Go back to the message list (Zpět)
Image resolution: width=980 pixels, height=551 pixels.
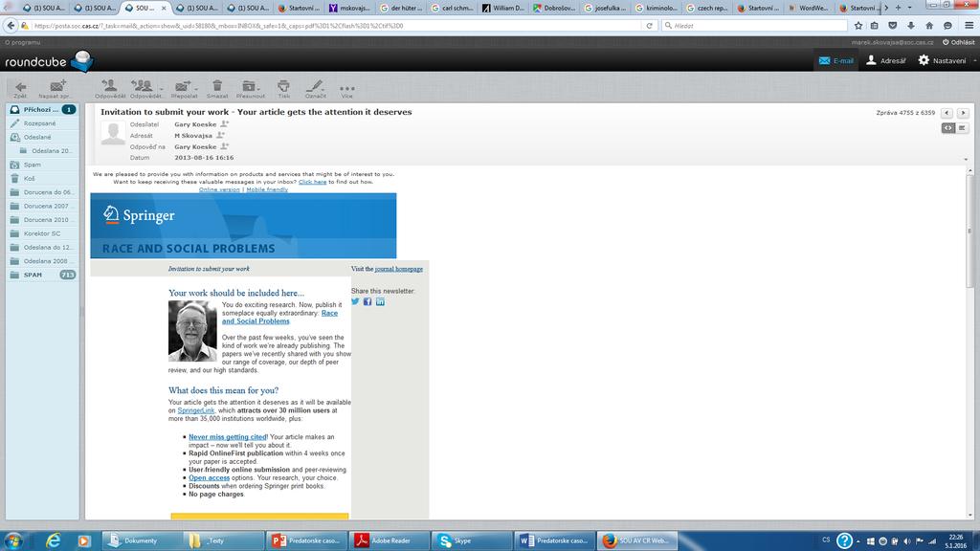[20, 89]
